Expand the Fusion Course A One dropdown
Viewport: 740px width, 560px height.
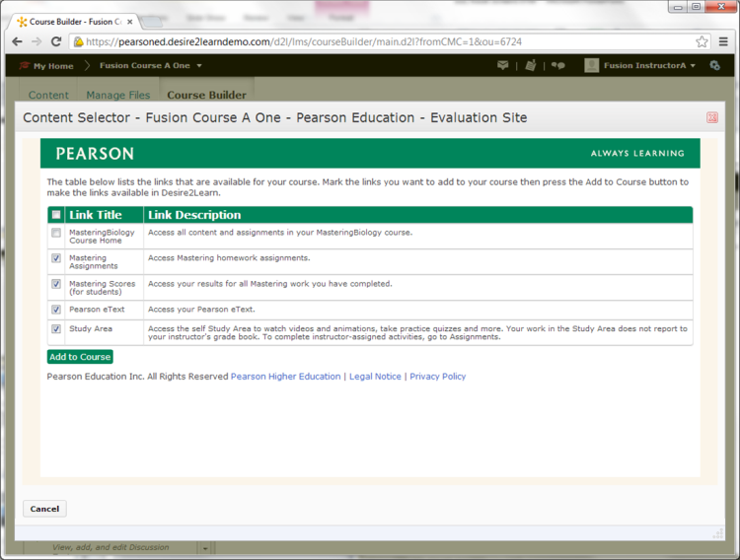coord(199,66)
